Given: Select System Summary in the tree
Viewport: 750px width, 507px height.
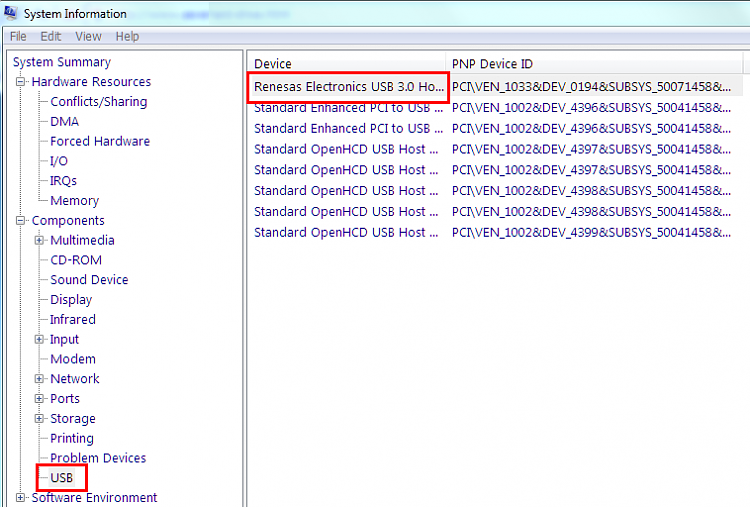Looking at the screenshot, I should click(62, 62).
